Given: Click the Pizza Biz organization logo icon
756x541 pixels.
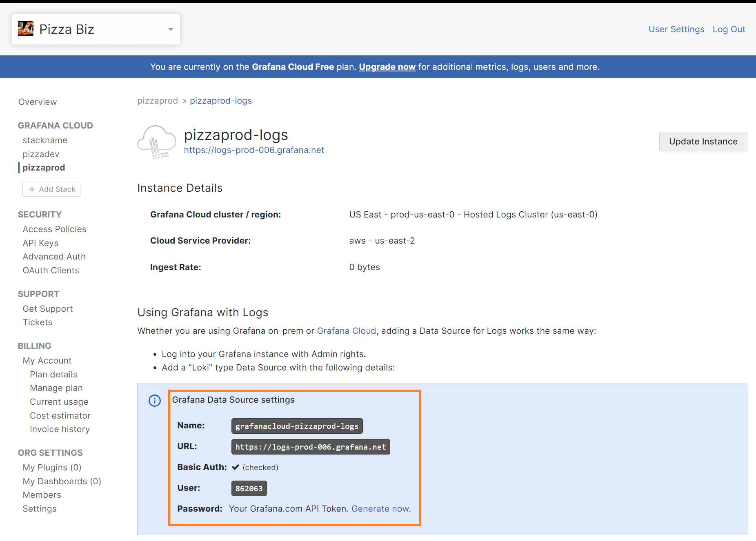Looking at the screenshot, I should click(26, 29).
